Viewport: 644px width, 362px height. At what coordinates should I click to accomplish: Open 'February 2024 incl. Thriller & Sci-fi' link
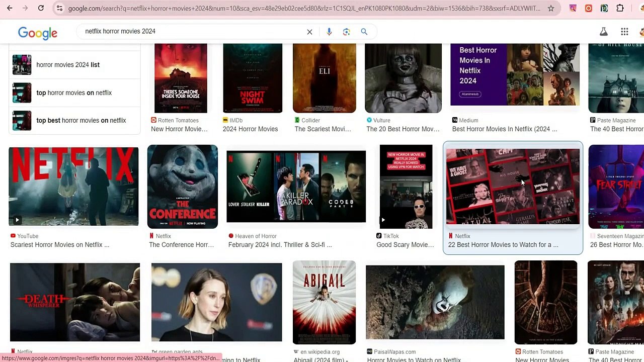coord(280,245)
